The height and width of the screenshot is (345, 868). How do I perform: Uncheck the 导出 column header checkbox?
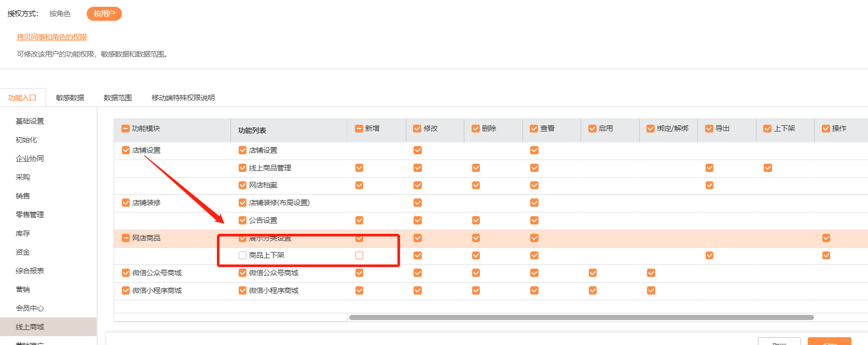[709, 128]
